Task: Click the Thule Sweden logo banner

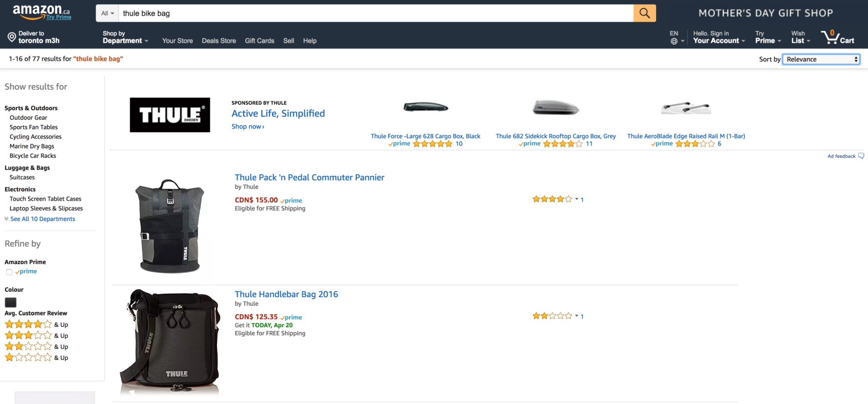Action: (x=170, y=115)
